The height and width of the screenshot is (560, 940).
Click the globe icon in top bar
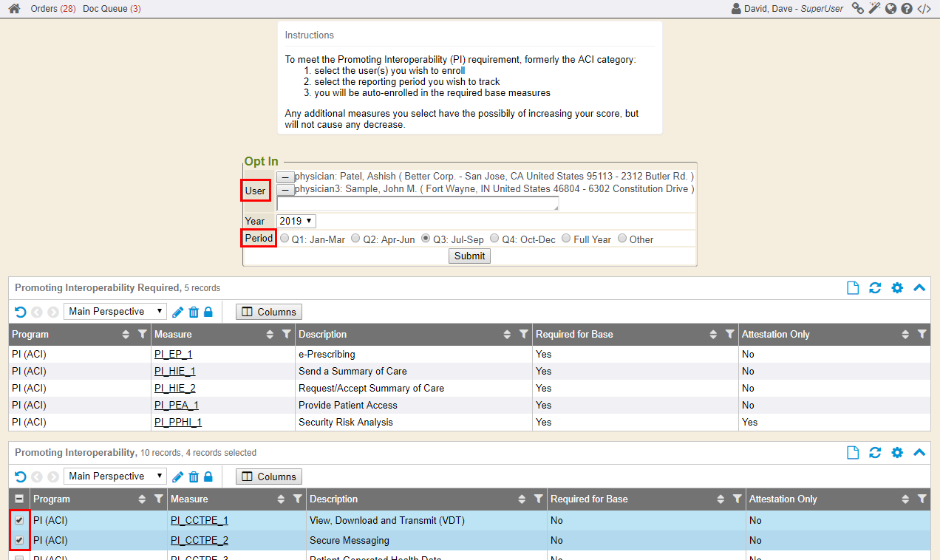(x=890, y=9)
